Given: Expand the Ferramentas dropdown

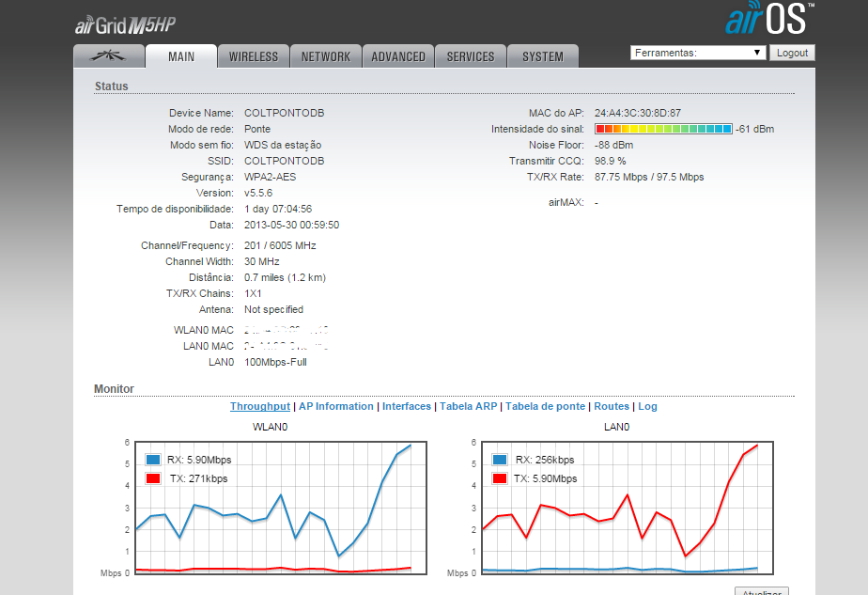Looking at the screenshot, I should click(698, 53).
